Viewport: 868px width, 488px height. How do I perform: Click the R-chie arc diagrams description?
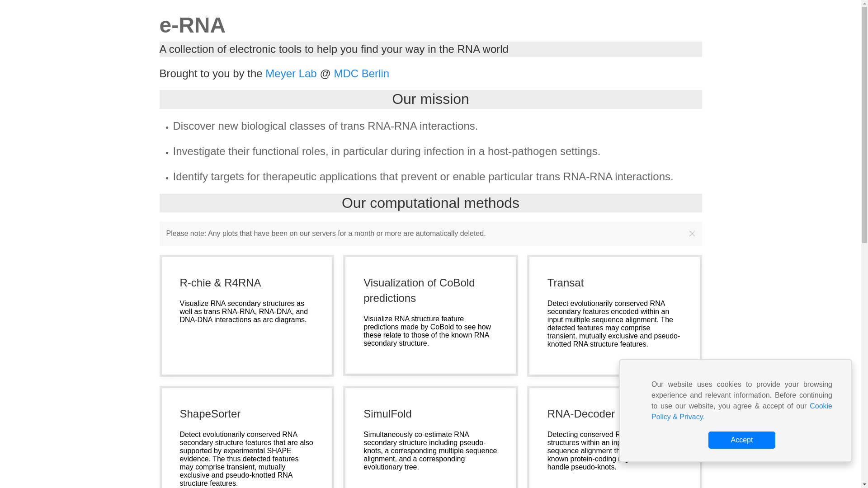(x=244, y=311)
